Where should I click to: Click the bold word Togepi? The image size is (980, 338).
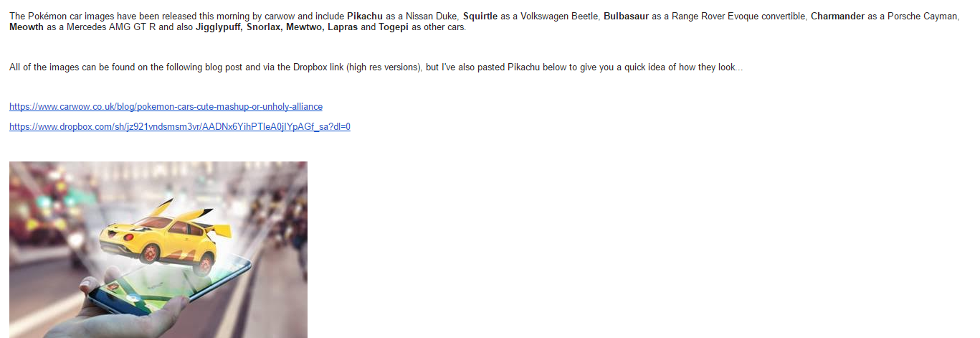(x=394, y=27)
